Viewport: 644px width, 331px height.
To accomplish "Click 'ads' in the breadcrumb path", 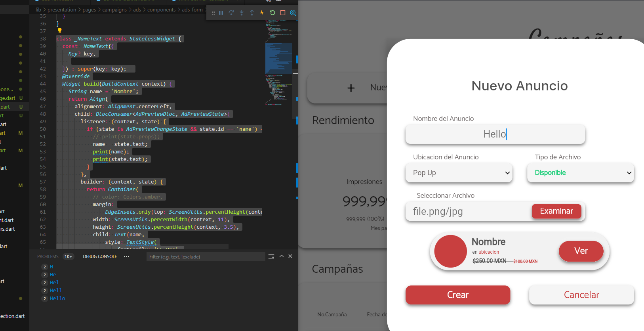I will [137, 10].
